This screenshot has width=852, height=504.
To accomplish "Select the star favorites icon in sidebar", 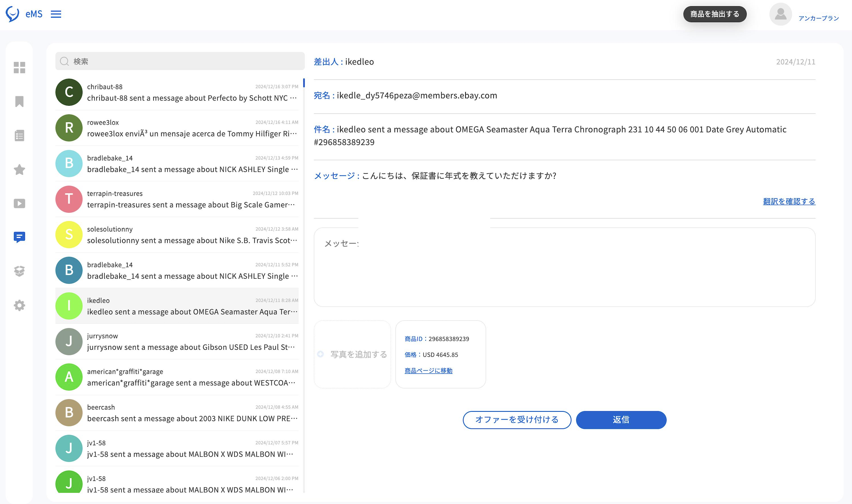I will tap(19, 170).
